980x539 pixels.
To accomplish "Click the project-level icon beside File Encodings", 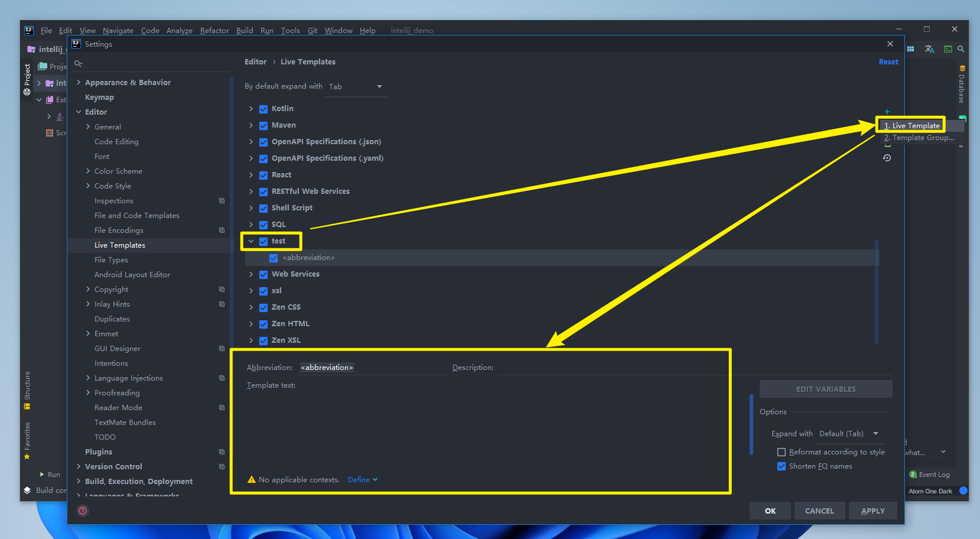I will [x=222, y=230].
